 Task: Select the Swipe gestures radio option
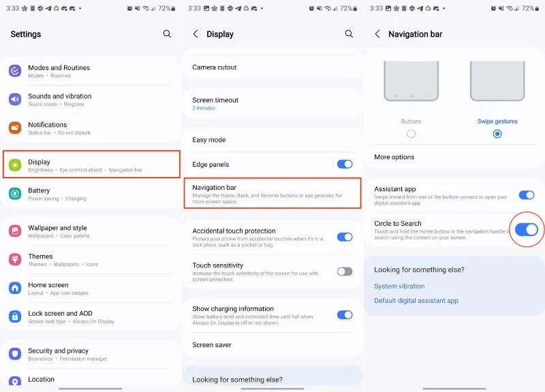click(x=497, y=133)
